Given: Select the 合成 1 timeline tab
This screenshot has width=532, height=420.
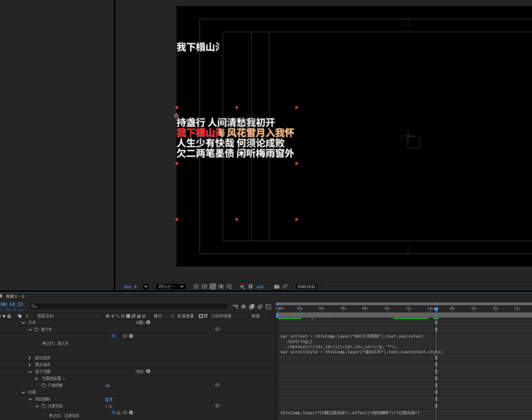Looking at the screenshot, I should [x=11, y=296].
